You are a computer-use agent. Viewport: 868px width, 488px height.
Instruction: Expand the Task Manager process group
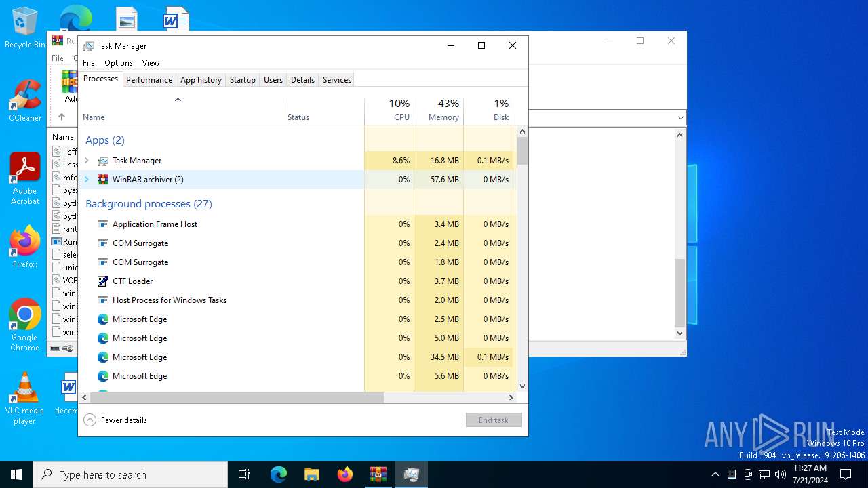pos(86,161)
